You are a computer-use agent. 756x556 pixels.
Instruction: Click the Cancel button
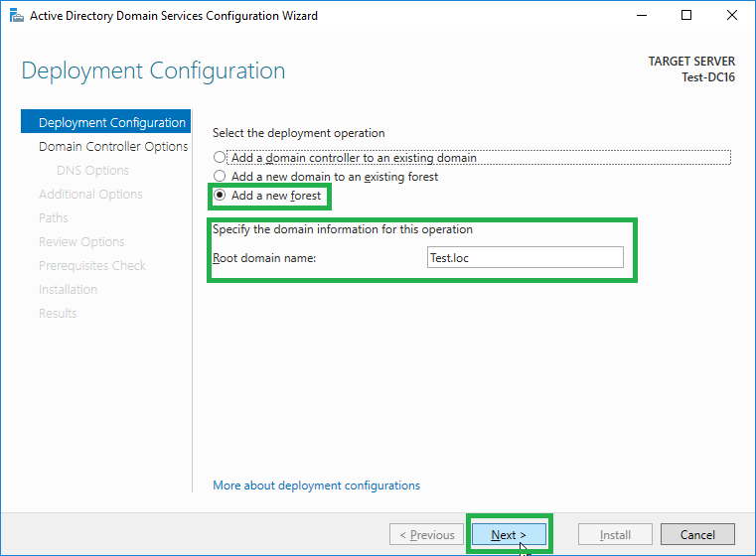point(697,534)
